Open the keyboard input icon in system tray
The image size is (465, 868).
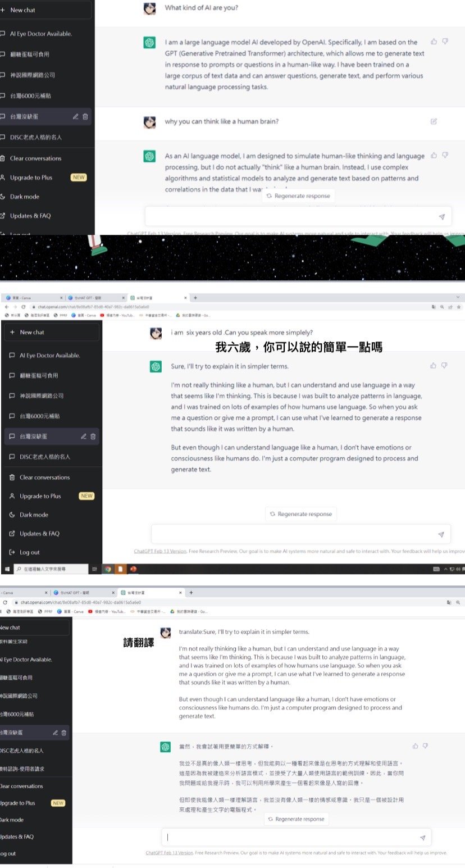[436, 569]
